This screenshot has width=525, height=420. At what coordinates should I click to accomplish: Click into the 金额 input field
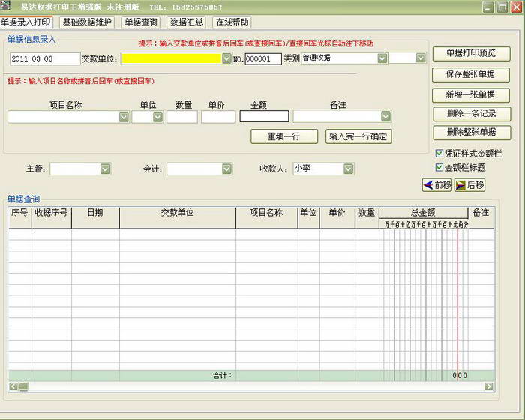point(264,117)
